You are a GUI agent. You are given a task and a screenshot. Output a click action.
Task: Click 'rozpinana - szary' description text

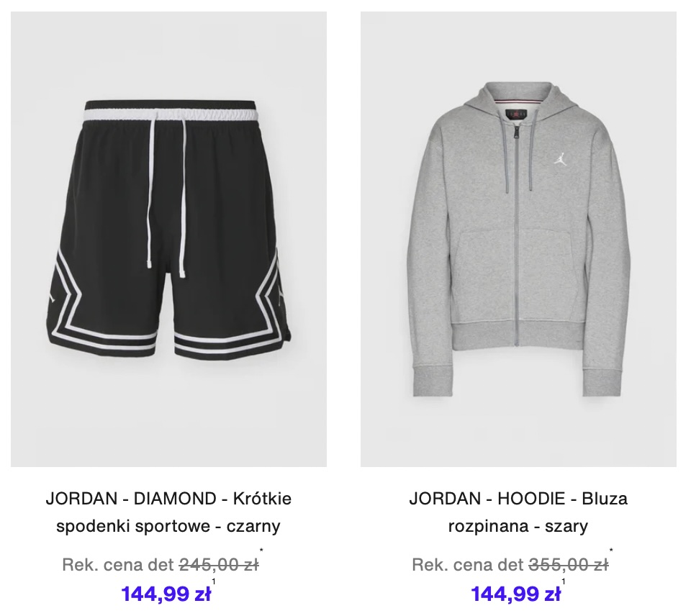point(518,526)
